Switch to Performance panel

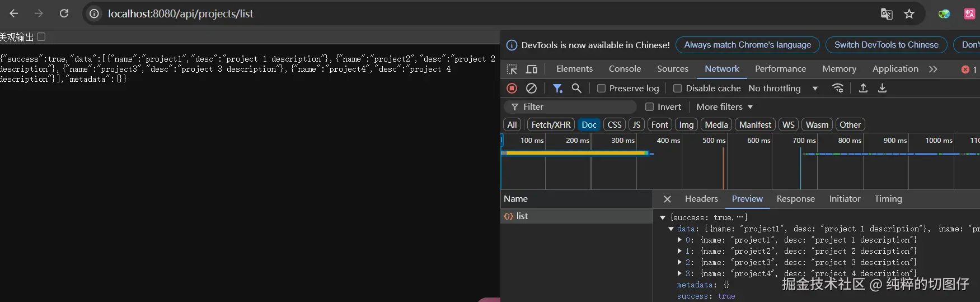pos(780,69)
